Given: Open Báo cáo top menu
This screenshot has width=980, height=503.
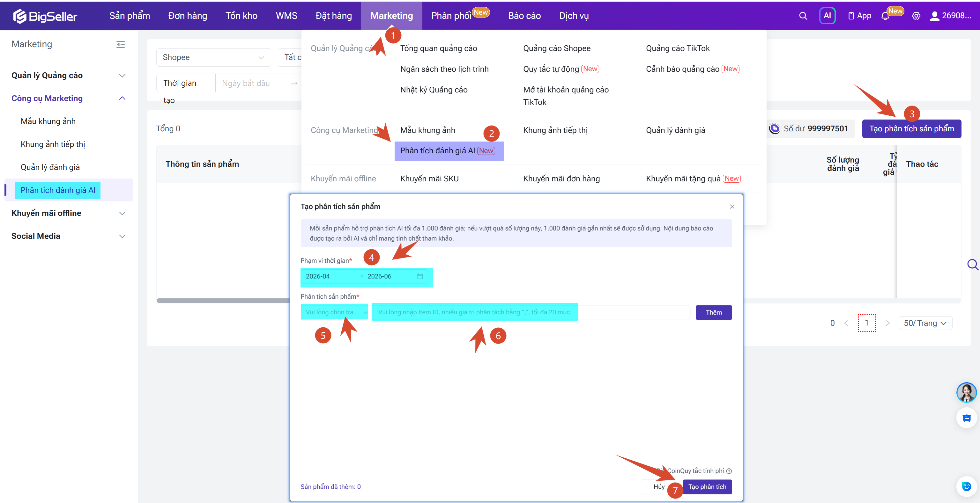Looking at the screenshot, I should (x=524, y=16).
